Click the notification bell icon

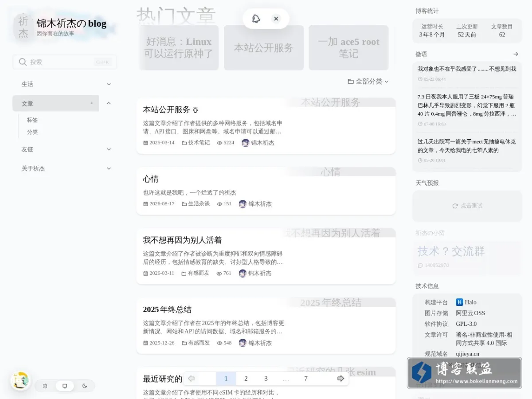click(256, 19)
